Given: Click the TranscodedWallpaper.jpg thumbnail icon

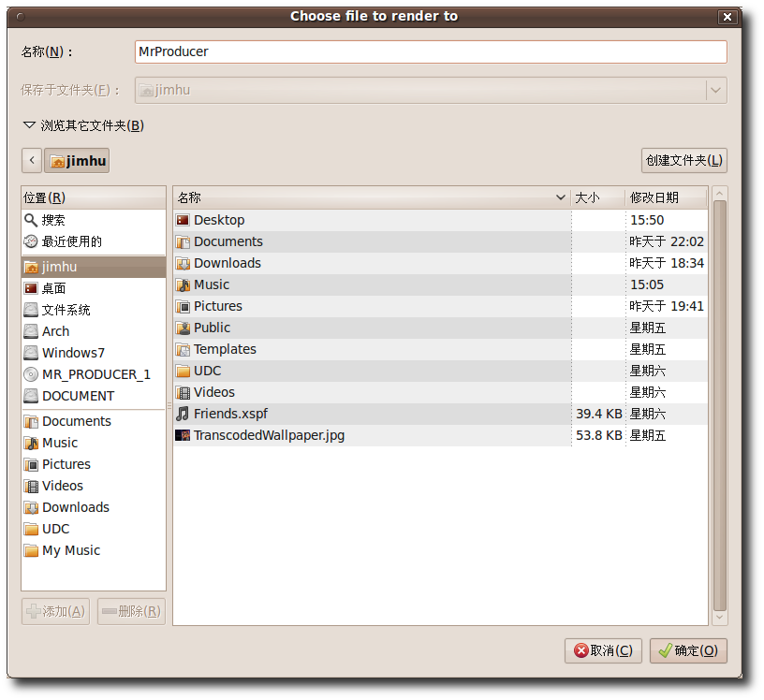Looking at the screenshot, I should tap(183, 435).
